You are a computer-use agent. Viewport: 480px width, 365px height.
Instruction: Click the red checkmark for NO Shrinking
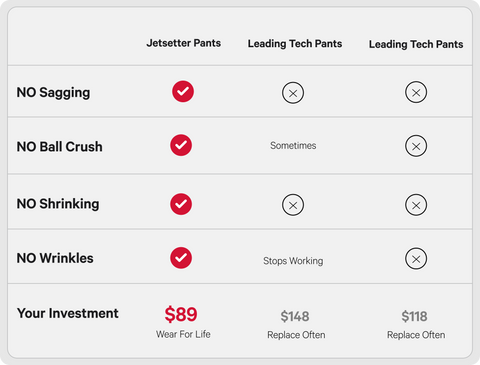click(x=181, y=204)
